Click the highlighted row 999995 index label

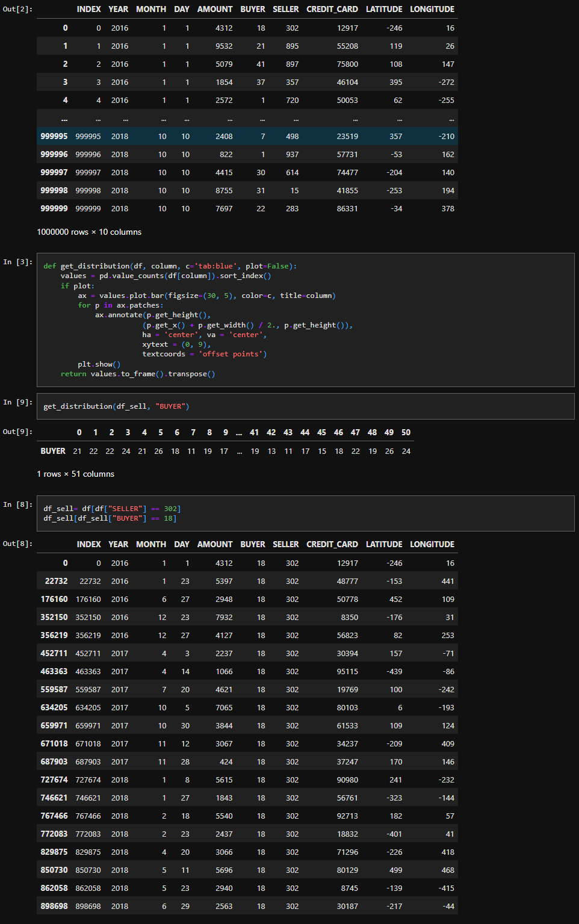[54, 137]
